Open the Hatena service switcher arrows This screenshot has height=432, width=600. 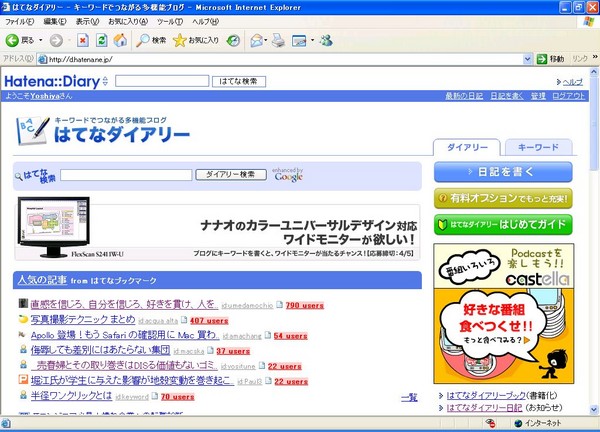[105, 81]
